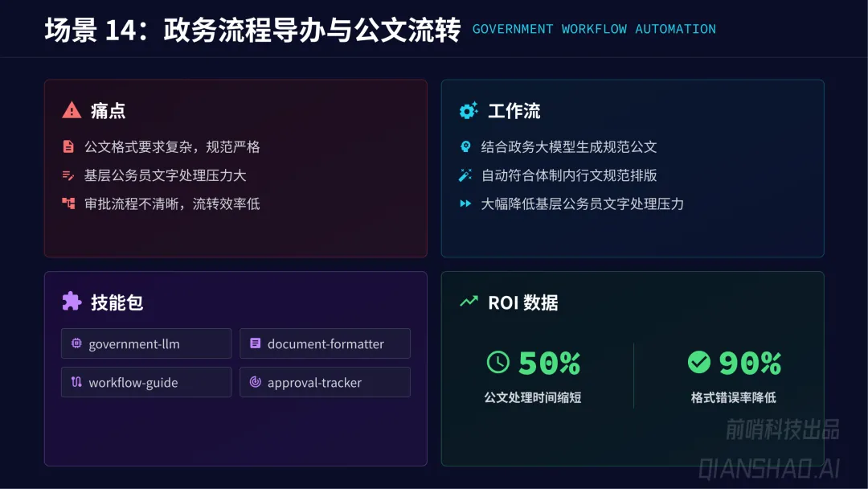Click the QIANSHAO.AI watermark
Viewport: 868px width, 489px height.
[769, 469]
